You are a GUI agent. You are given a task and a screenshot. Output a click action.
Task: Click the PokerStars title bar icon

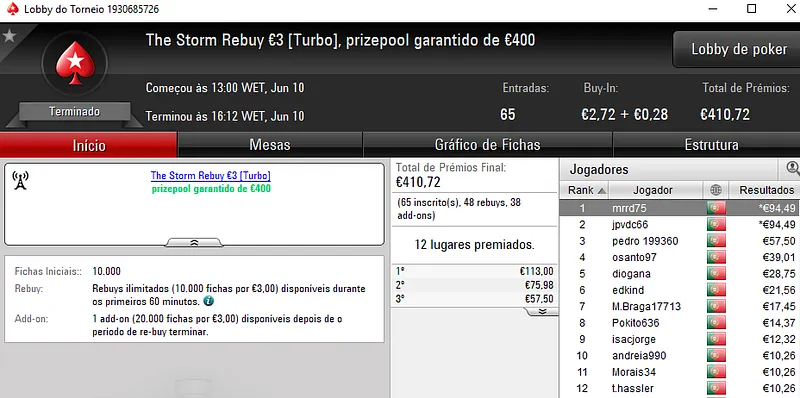pos(13,9)
